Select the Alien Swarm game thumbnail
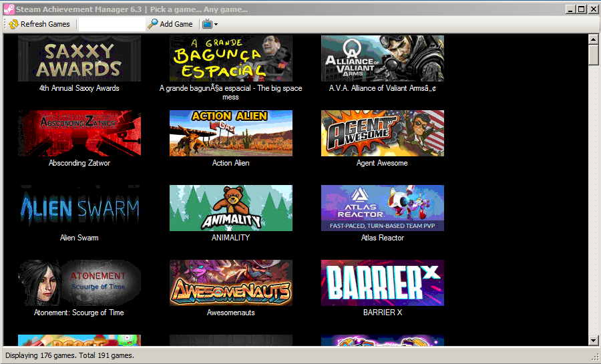Image resolution: width=601 pixels, height=364 pixels. [x=79, y=208]
